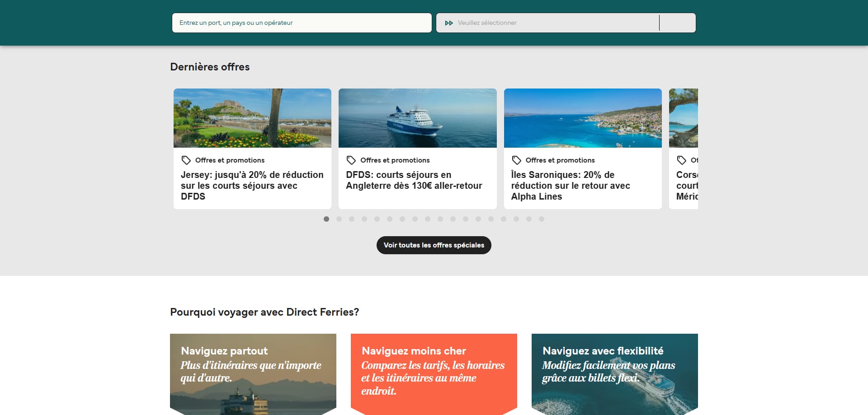Open the 'Naviguez avec flexibilité' feature card
This screenshot has height=415, width=868.
coord(615,374)
